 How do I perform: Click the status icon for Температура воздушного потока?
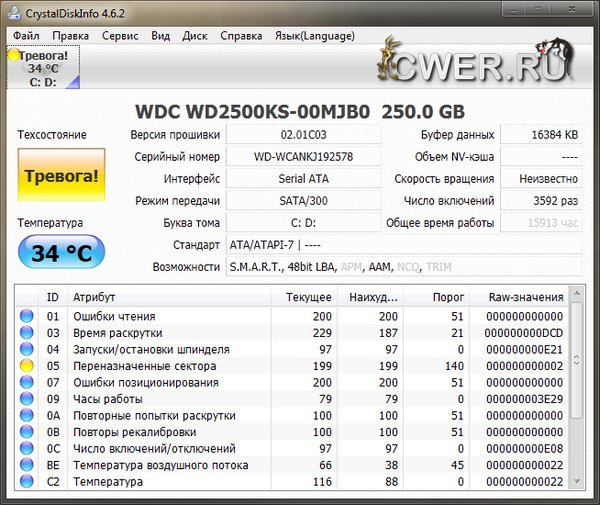click(26, 465)
